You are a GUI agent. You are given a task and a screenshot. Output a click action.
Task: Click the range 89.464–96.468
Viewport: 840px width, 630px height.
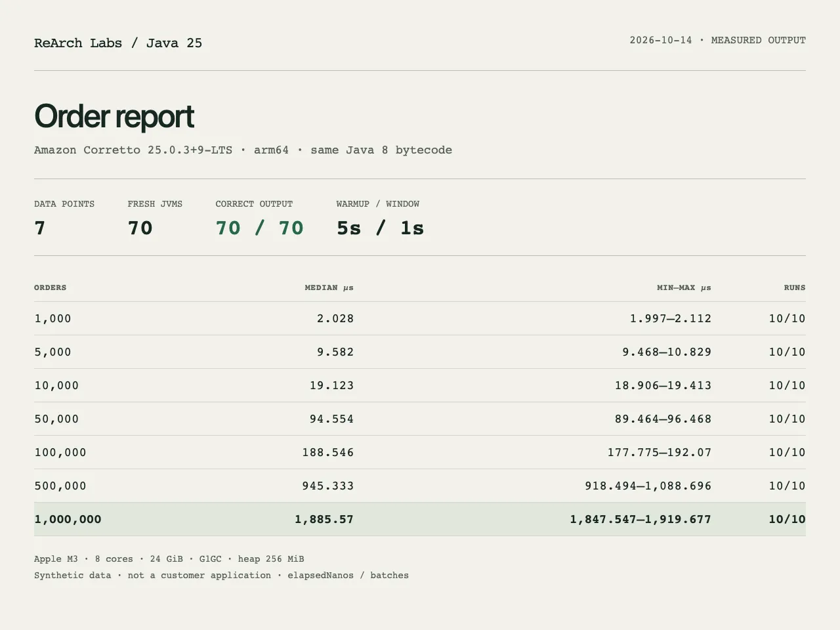click(663, 419)
